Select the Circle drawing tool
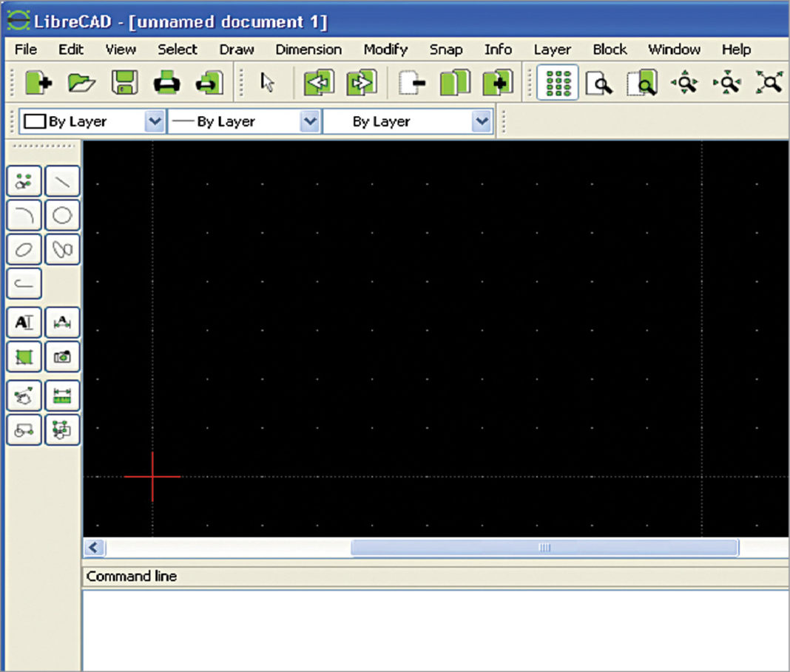 pos(62,215)
